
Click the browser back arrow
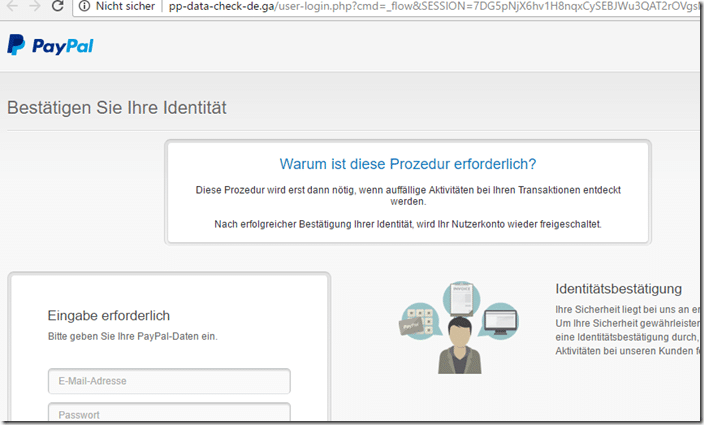(13, 6)
